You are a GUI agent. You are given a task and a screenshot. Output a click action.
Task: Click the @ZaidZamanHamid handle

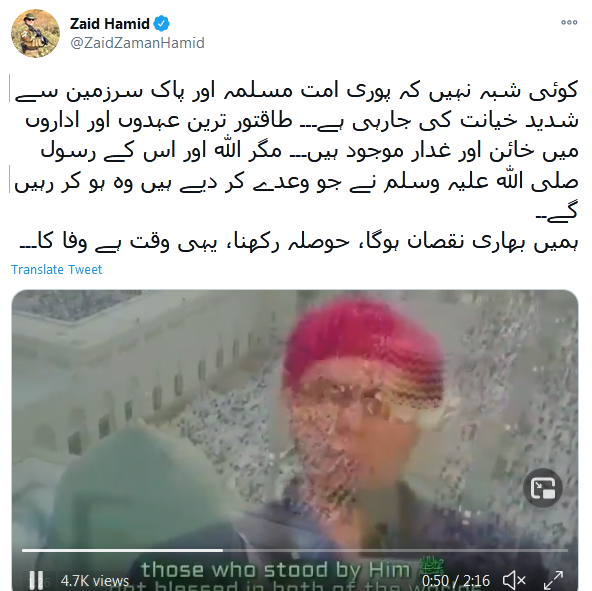click(137, 43)
